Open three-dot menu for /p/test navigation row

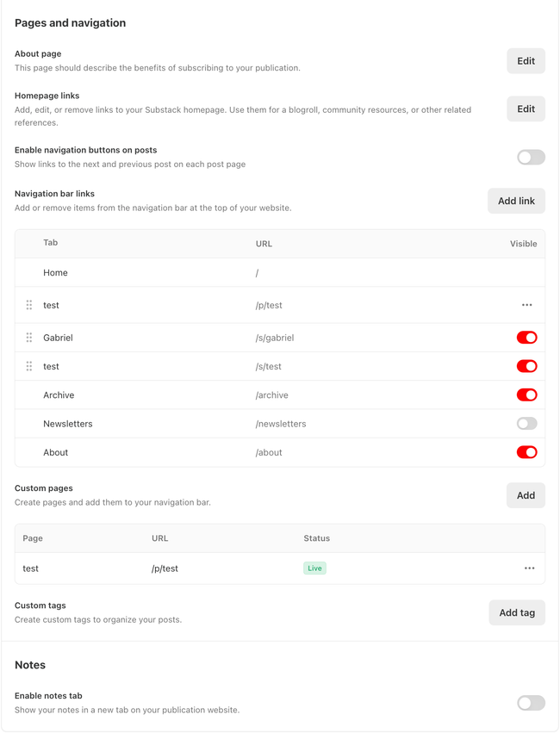526,305
